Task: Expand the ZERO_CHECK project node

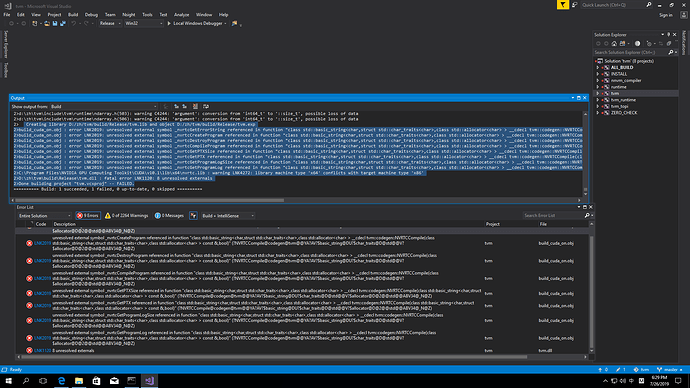Action: 598,113
